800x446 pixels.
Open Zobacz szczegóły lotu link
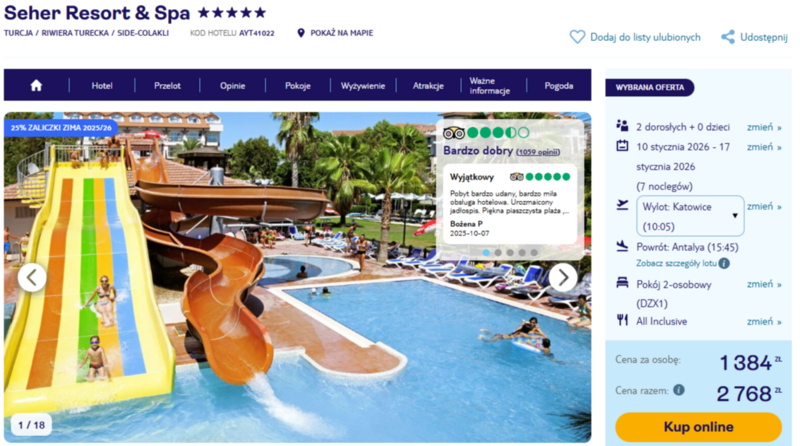pos(676,263)
